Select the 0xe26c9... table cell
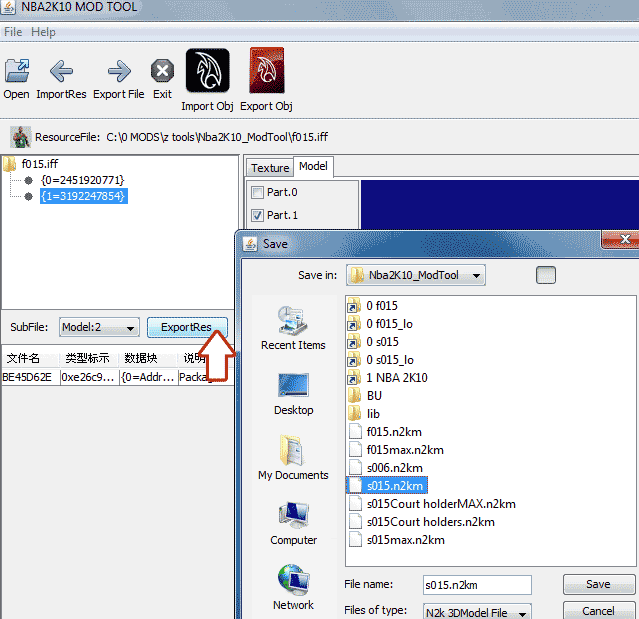The width and height of the screenshot is (639, 619). point(89,377)
